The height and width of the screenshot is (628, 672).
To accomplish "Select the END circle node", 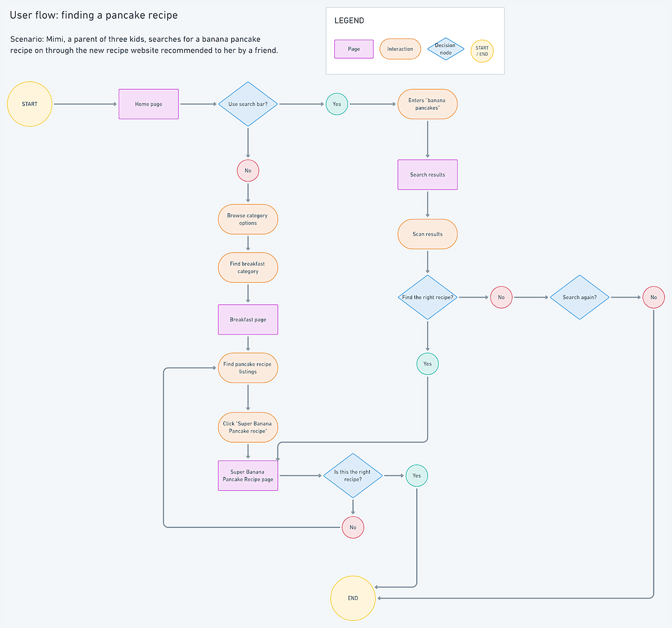I will click(353, 598).
